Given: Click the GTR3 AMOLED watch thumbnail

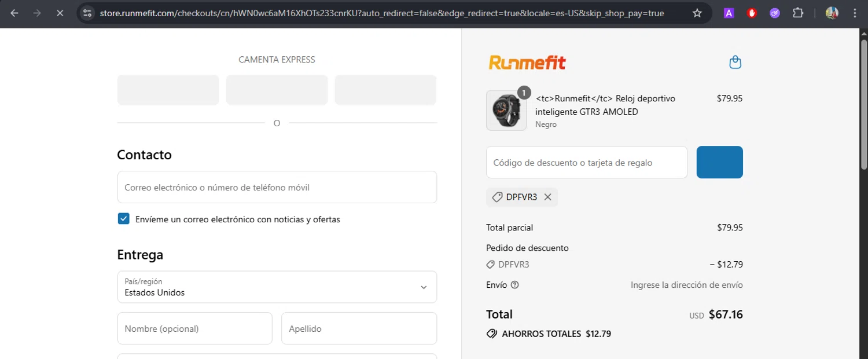Looking at the screenshot, I should 506,110.
